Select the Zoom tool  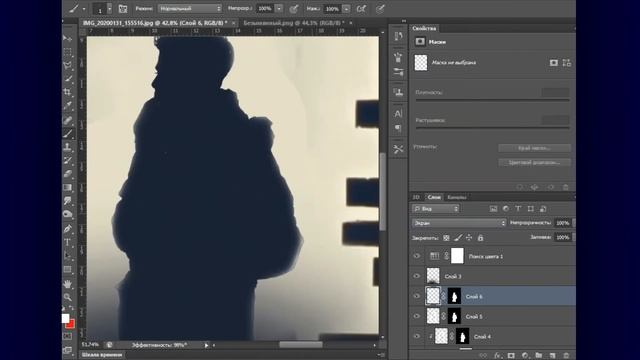pyautogui.click(x=67, y=297)
